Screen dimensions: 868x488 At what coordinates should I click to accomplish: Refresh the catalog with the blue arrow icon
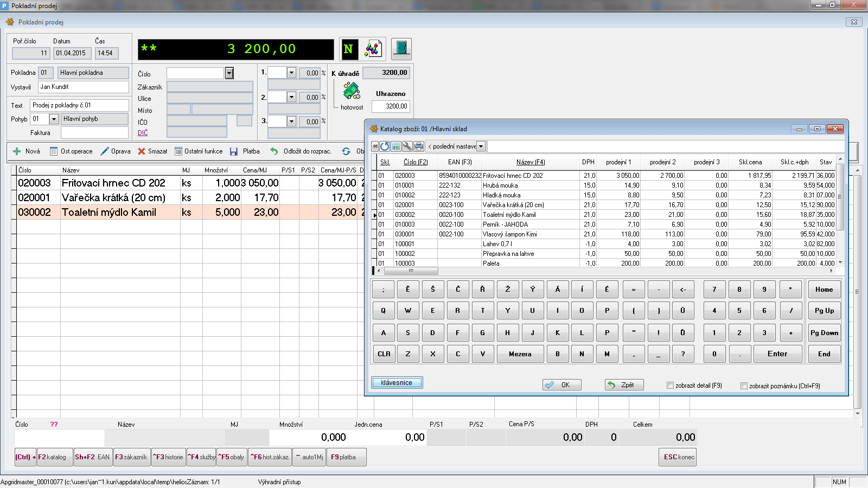[385, 146]
